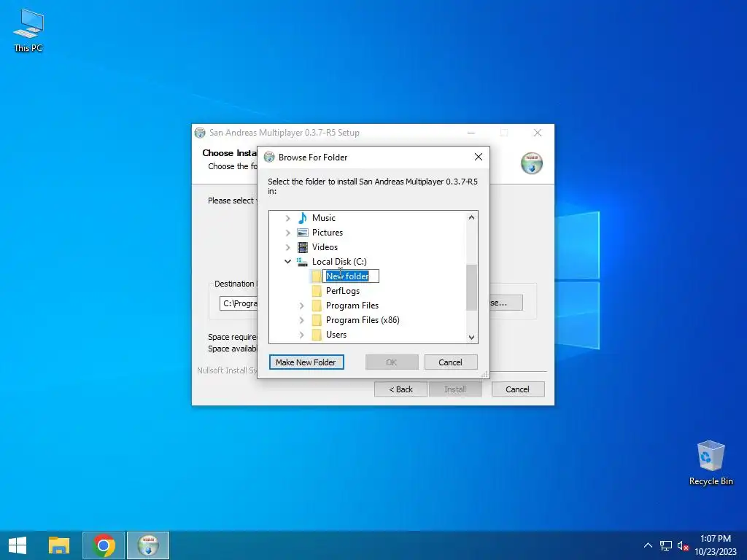Open This PC desktop icon
747x560 pixels.
[x=28, y=30]
